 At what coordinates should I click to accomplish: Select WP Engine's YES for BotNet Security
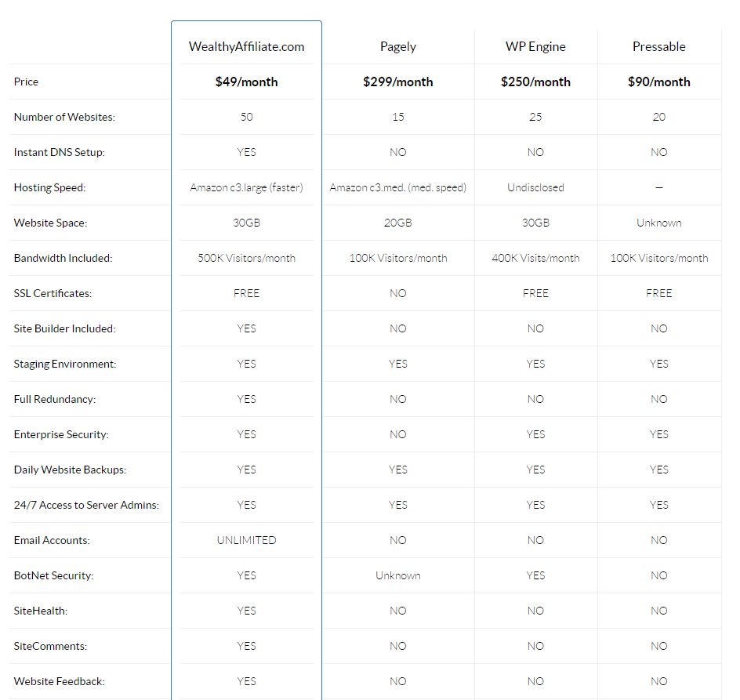coord(535,576)
